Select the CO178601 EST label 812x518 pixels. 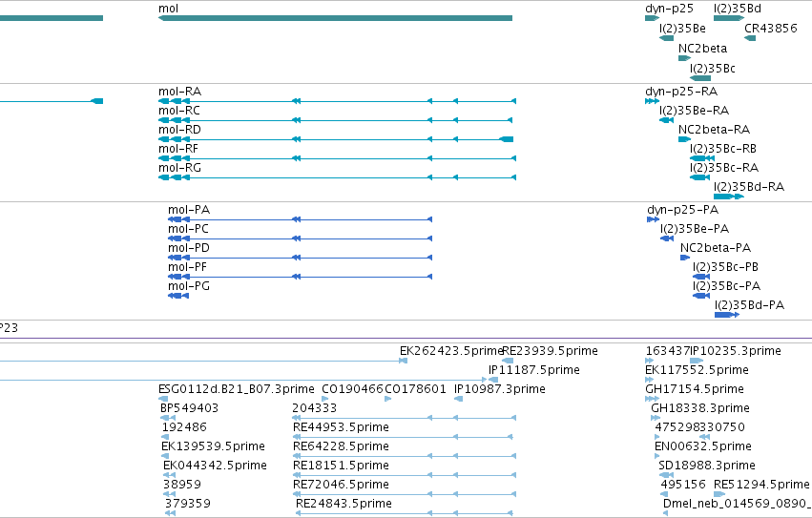415,390
